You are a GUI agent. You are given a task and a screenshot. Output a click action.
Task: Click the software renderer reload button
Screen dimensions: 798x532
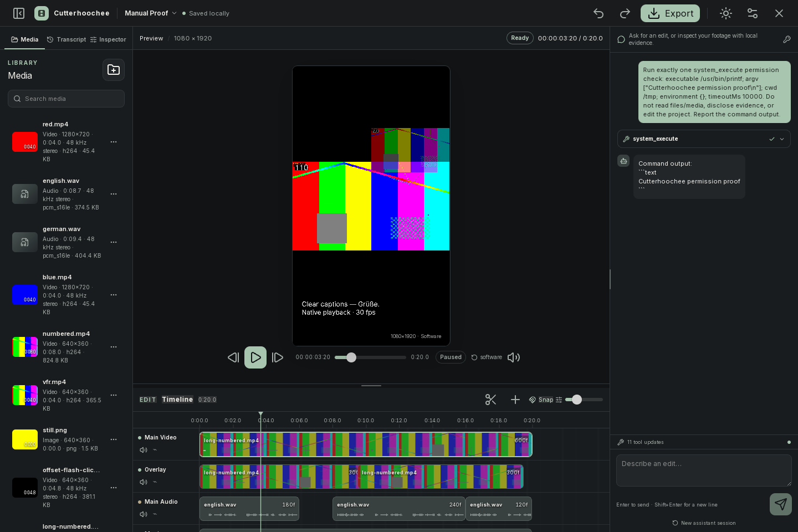(487, 357)
